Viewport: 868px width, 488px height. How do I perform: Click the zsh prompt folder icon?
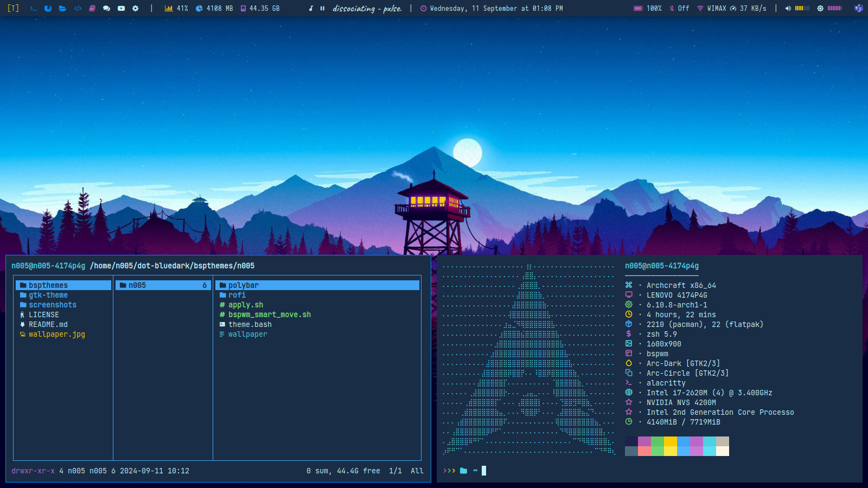click(463, 471)
